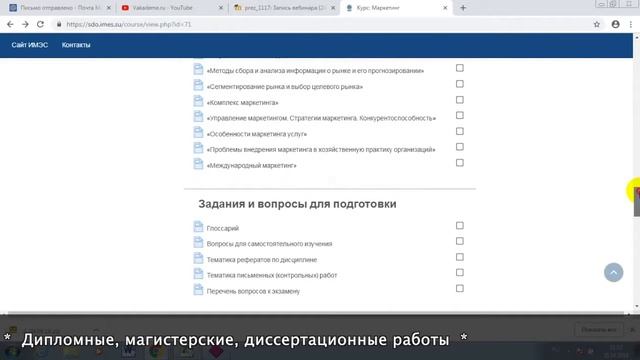Click the file icon beside Тематика рефератов по дисциплине
Viewport: 640px width, 360px height.
coord(198,258)
